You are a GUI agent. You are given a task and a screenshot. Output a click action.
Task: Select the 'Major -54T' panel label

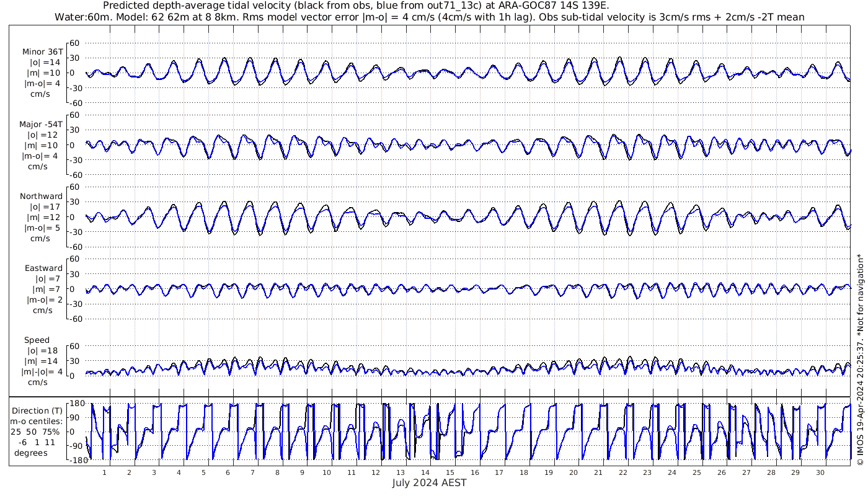(41, 125)
